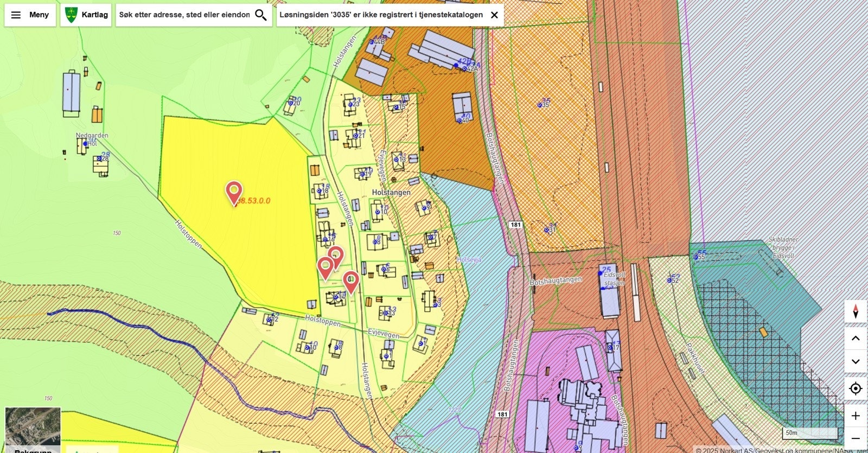Dismiss the 'Løsningsiden 3035' notification
The width and height of the screenshot is (868, 453).
[494, 15]
